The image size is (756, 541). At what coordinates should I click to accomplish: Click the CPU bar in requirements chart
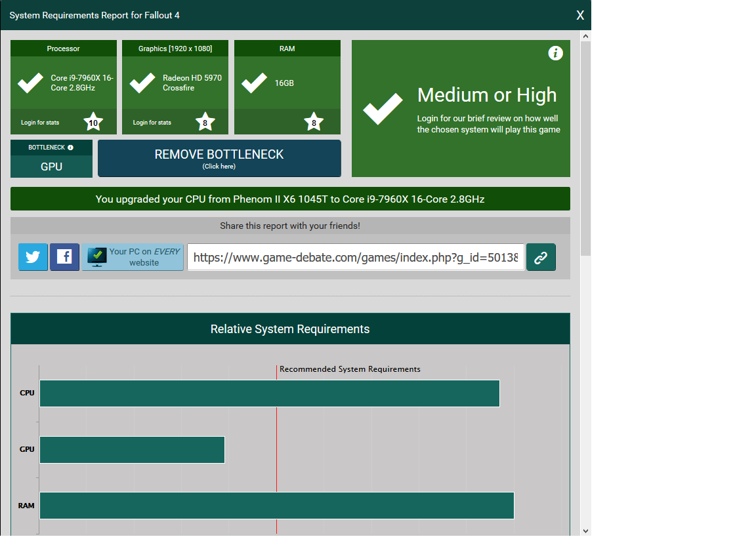tap(270, 393)
